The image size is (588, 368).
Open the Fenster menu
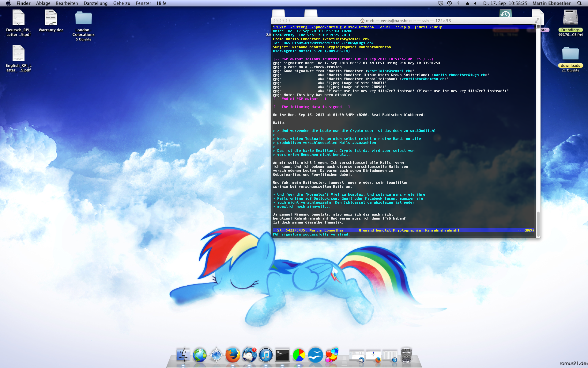coord(143,3)
